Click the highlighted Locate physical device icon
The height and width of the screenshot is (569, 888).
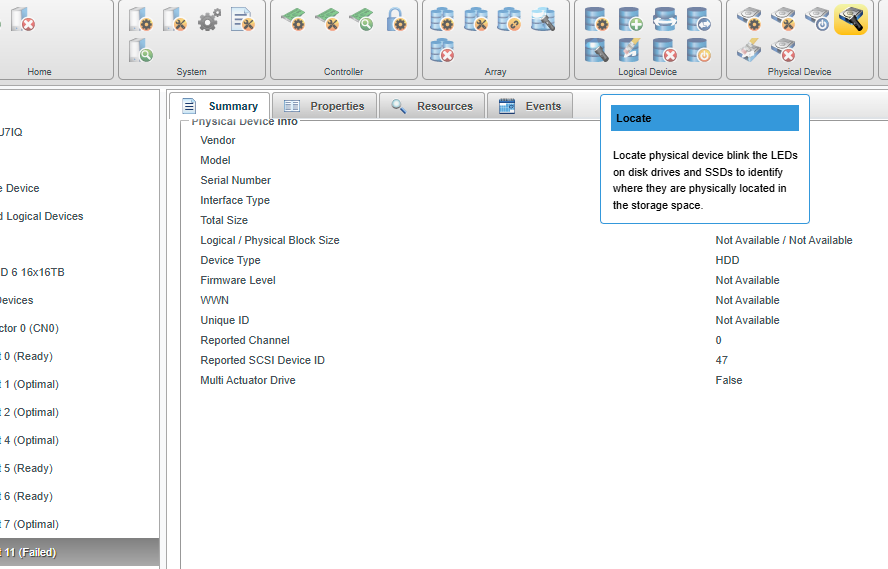[851, 19]
